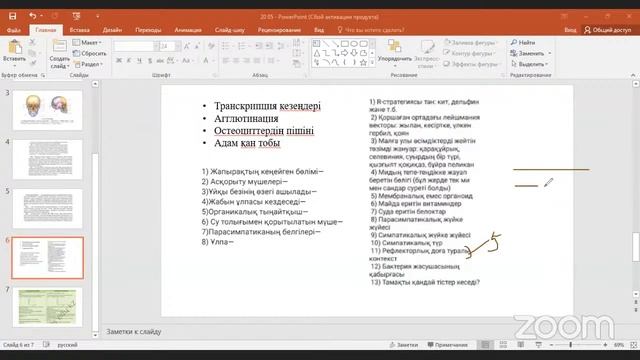Open the Вид tab

click(x=319, y=30)
